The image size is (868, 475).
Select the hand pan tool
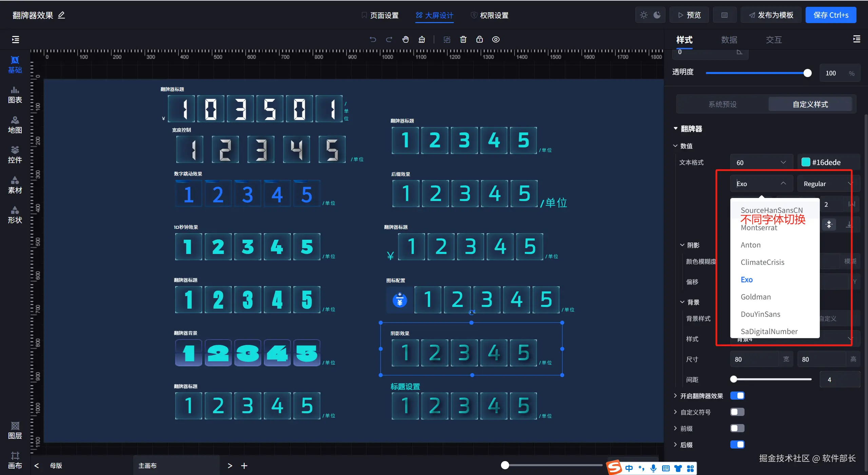pos(405,39)
